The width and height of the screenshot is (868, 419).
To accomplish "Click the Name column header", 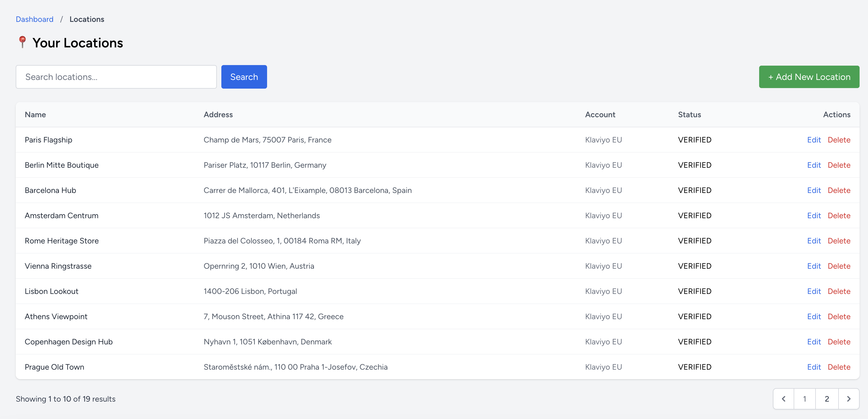I will (x=35, y=114).
